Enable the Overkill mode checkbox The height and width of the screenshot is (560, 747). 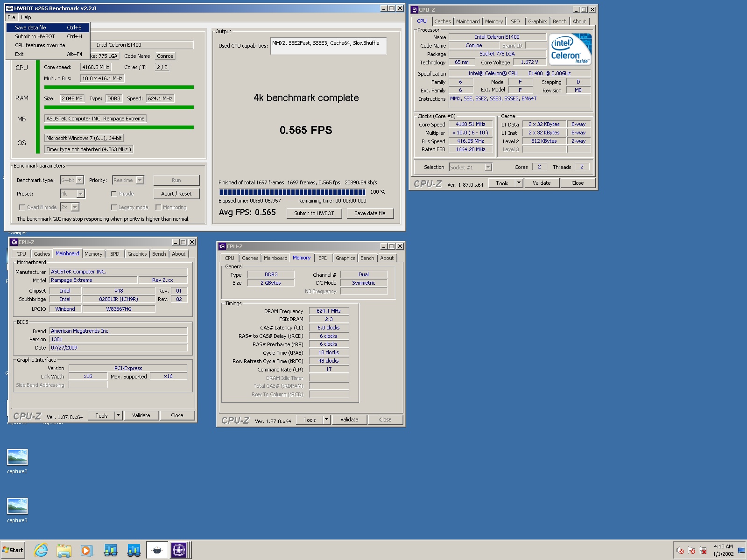pos(21,207)
